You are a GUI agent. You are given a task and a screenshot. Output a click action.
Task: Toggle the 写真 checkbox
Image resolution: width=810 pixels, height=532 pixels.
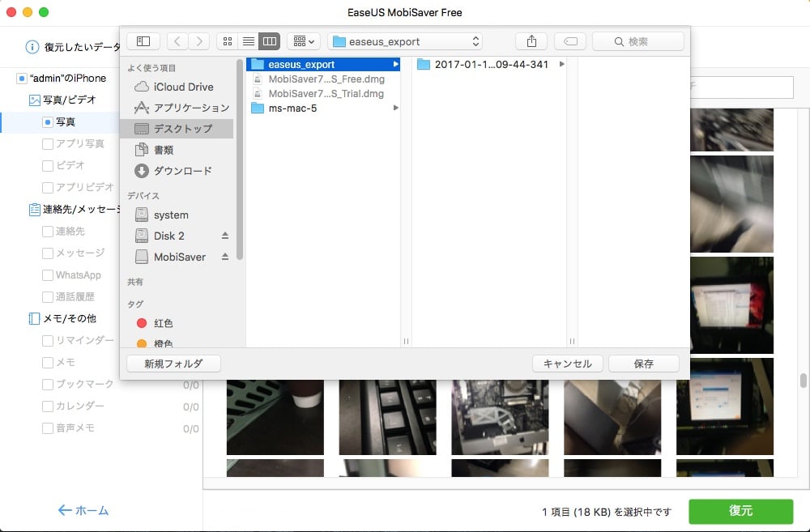(x=48, y=122)
